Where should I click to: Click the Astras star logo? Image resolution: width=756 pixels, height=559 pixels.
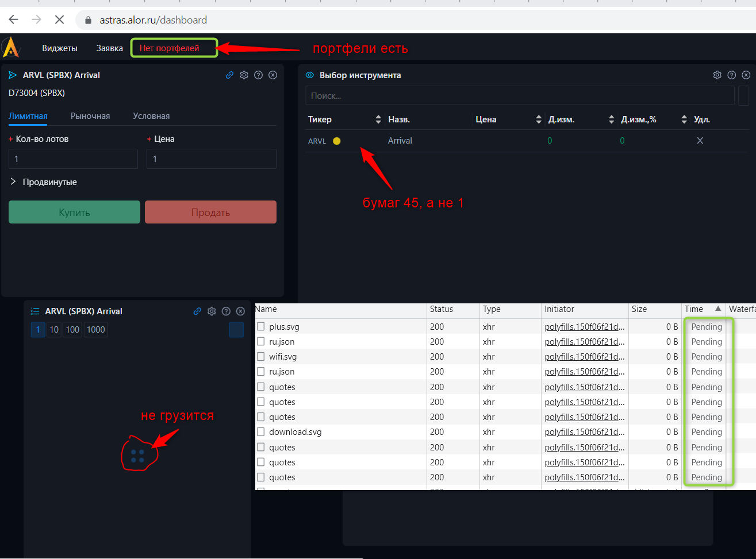coord(11,48)
